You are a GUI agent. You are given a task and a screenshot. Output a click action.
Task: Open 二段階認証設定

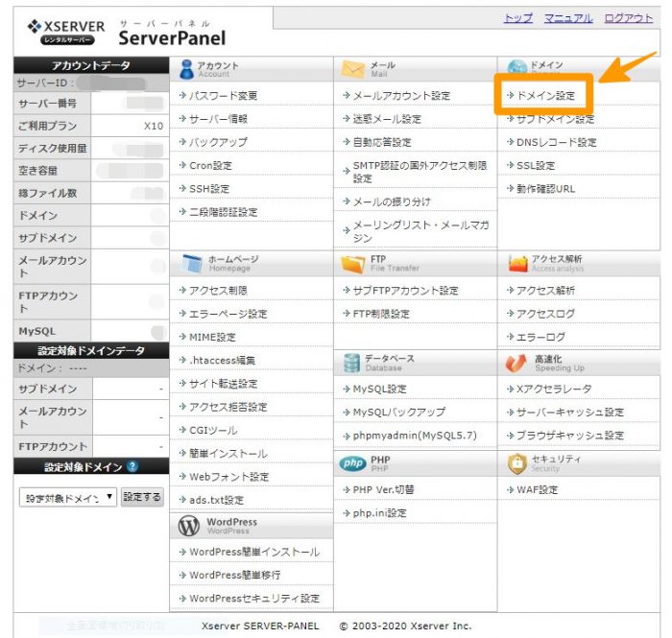coord(224,212)
